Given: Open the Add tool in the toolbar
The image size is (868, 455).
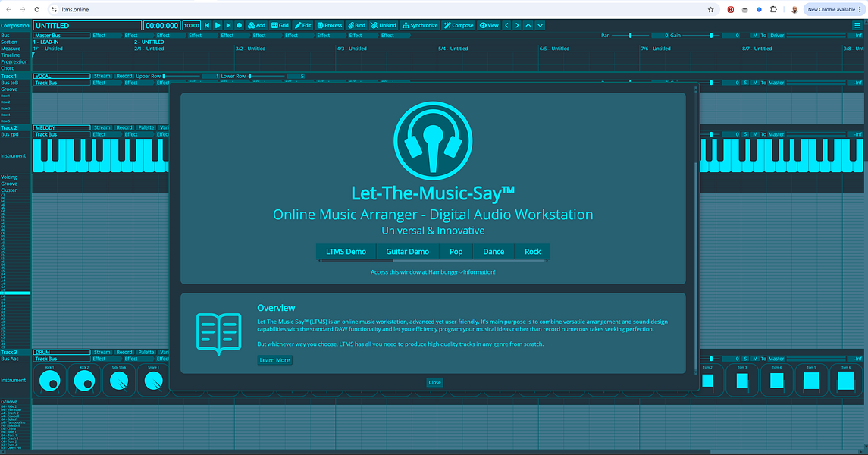Looking at the screenshot, I should (x=256, y=26).
